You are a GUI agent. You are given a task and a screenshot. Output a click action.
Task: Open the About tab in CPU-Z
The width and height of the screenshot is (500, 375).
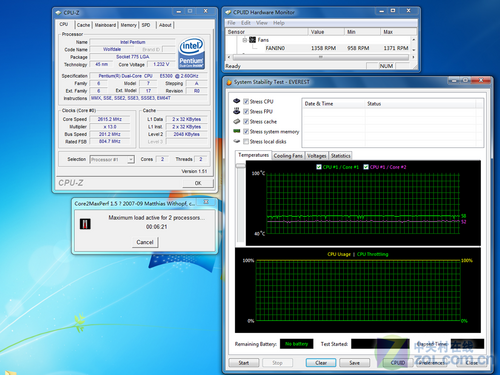pyautogui.click(x=165, y=25)
